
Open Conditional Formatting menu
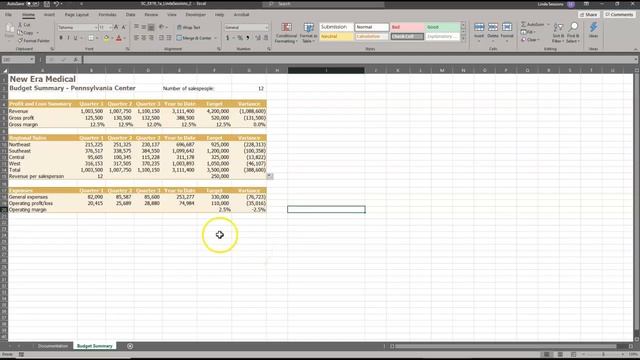point(286,33)
